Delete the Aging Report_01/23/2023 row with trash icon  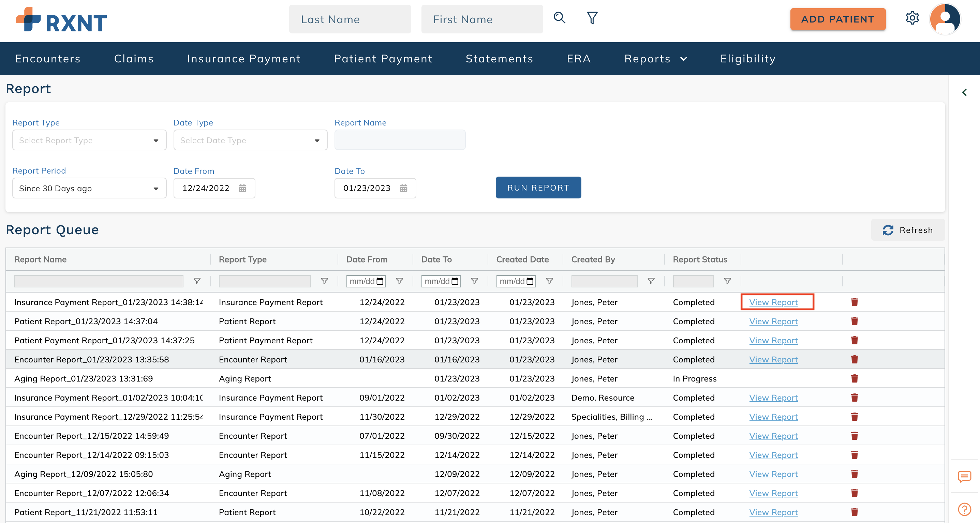855,378
